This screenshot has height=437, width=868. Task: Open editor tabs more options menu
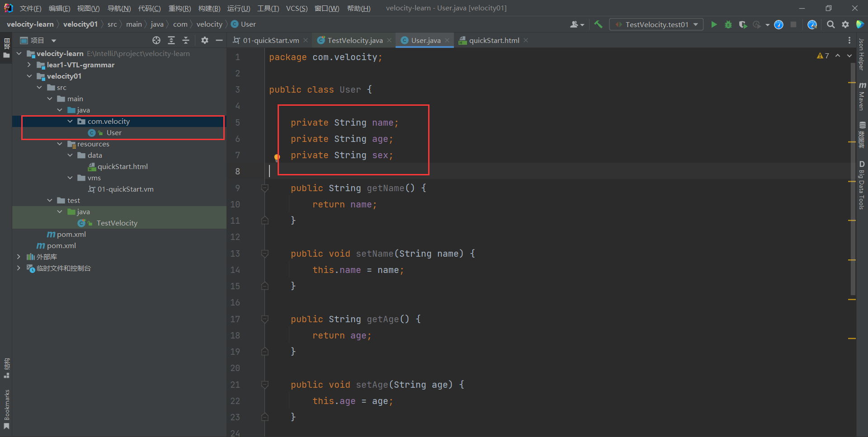click(849, 40)
